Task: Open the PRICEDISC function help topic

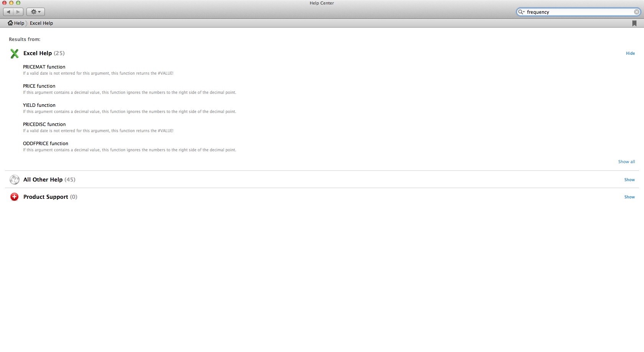Action: (44, 124)
